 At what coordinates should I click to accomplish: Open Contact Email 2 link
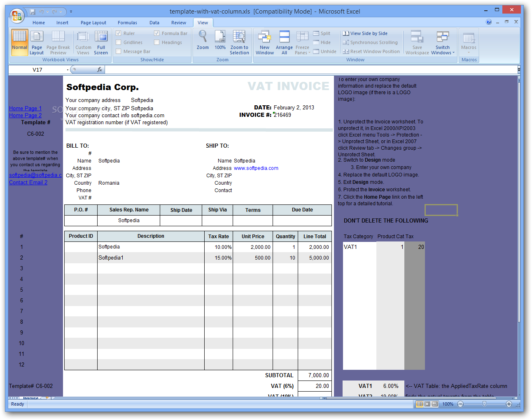tap(28, 182)
